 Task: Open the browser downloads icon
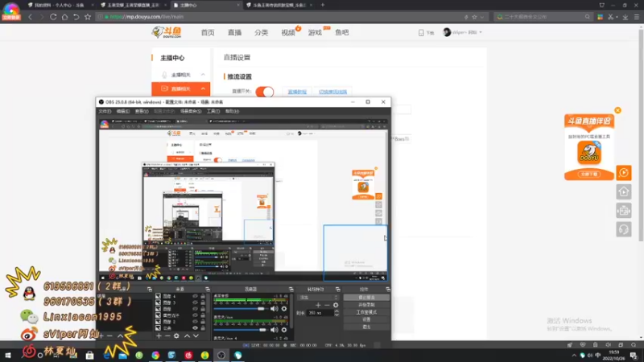click(625, 17)
